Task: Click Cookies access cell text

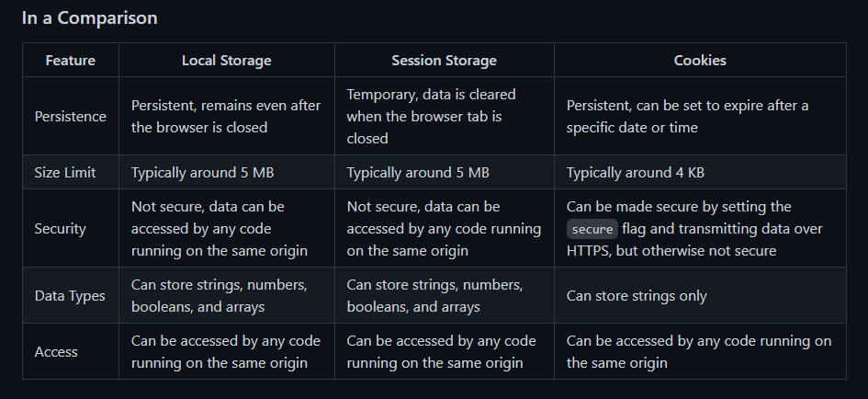Action: click(x=698, y=352)
